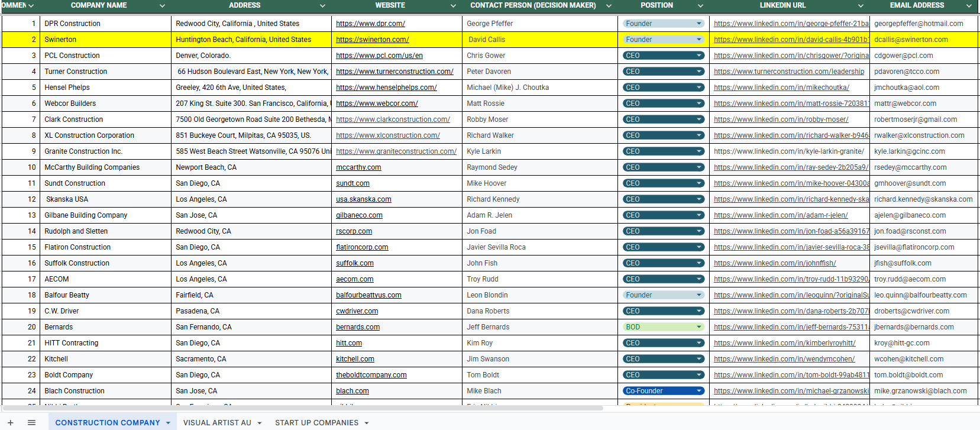This screenshot has width=980, height=430.
Task: Open the Founder position dropdown for Leon Blondin
Action: click(699, 295)
